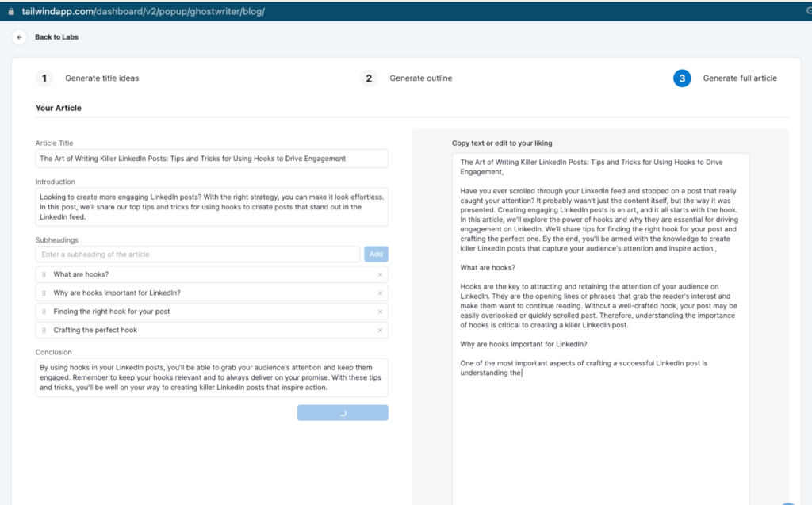Click the loading generate button below Conclusion

[x=343, y=412]
